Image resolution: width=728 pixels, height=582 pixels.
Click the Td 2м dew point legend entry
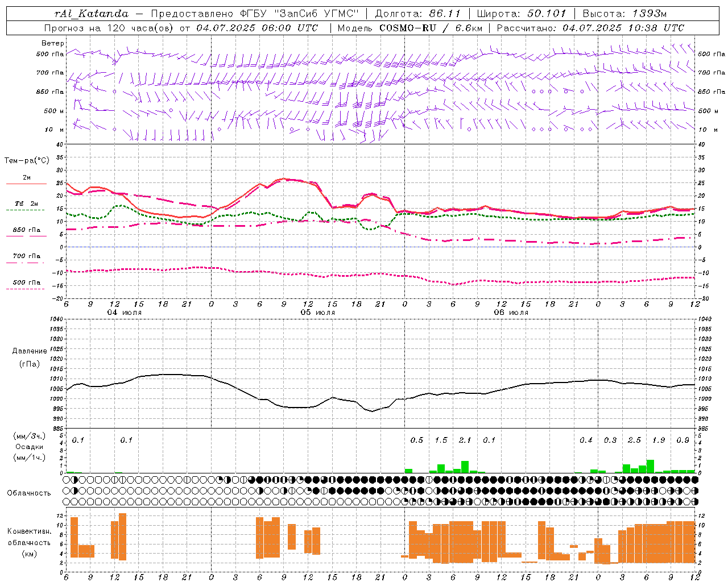tap(27, 203)
